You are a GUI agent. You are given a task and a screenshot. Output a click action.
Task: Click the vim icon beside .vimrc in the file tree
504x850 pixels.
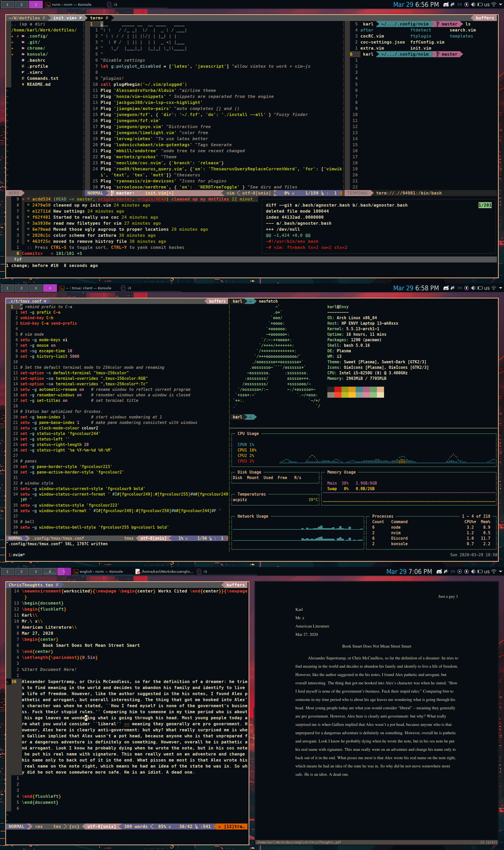pyautogui.click(x=23, y=72)
